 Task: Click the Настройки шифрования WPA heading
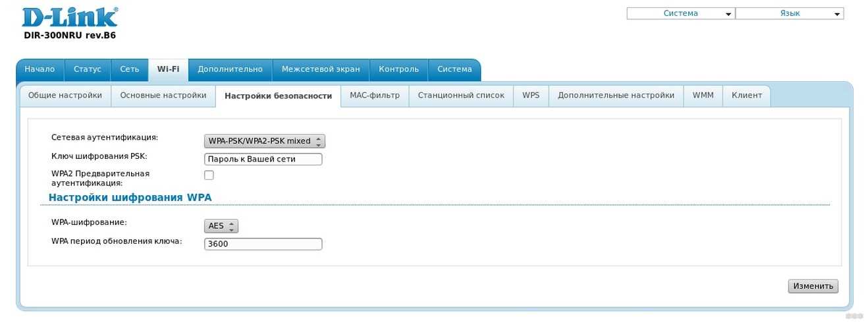click(130, 198)
